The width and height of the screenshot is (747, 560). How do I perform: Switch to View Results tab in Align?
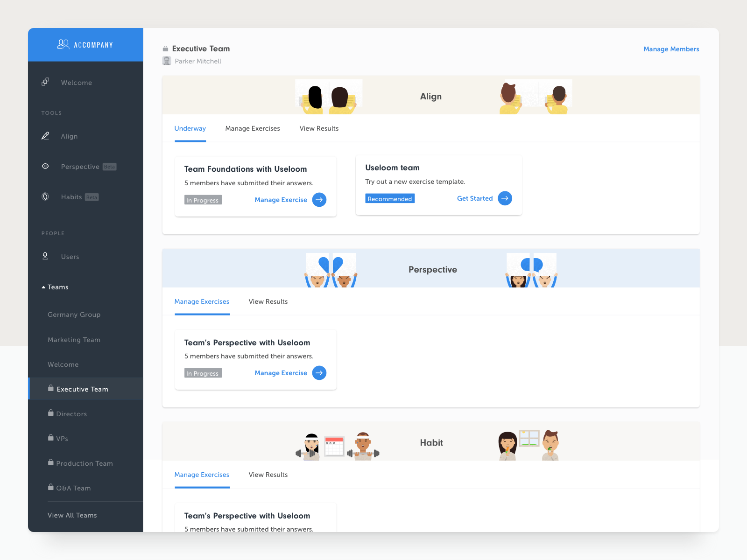[319, 128]
